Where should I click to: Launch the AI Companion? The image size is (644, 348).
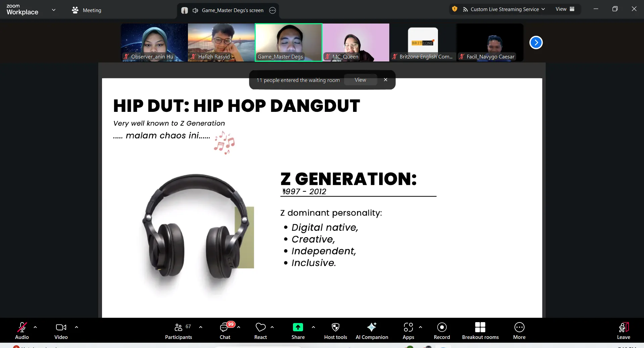(372, 331)
